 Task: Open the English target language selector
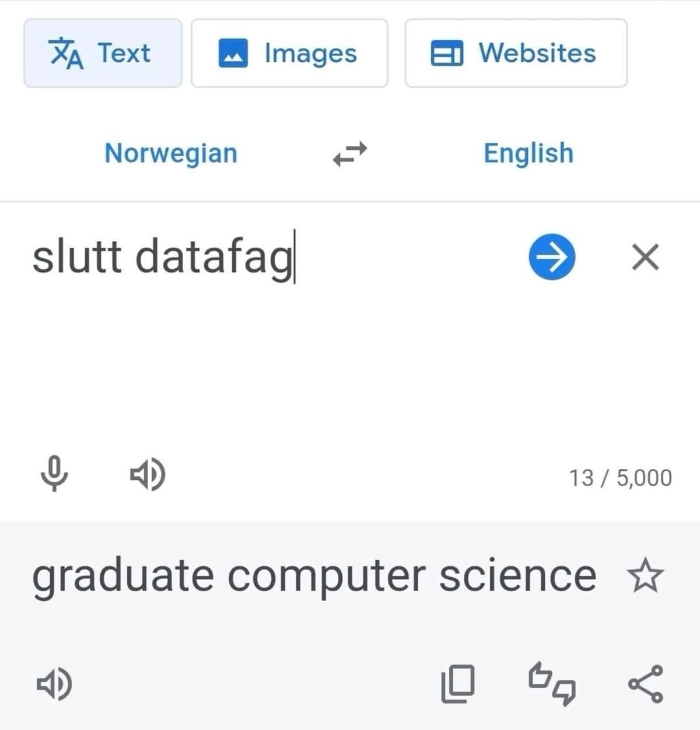coord(528,153)
